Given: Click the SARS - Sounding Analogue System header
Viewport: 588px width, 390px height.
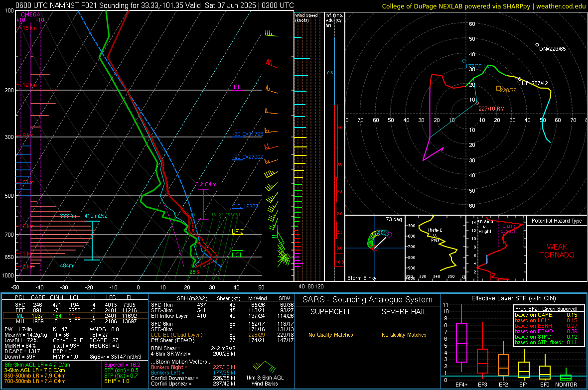Looking at the screenshot, I should click(x=368, y=300).
